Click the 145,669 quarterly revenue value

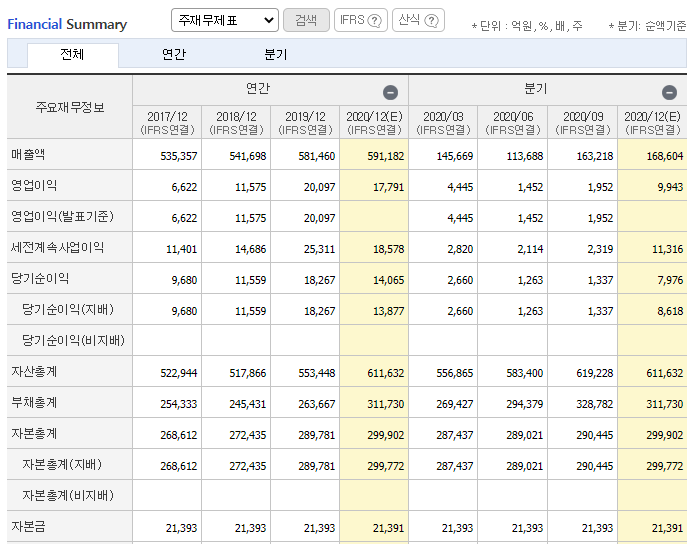pos(455,156)
